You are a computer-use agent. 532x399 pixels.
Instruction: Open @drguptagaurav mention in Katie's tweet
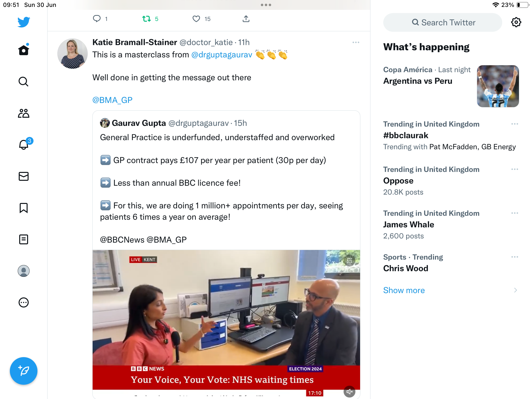coord(222,54)
